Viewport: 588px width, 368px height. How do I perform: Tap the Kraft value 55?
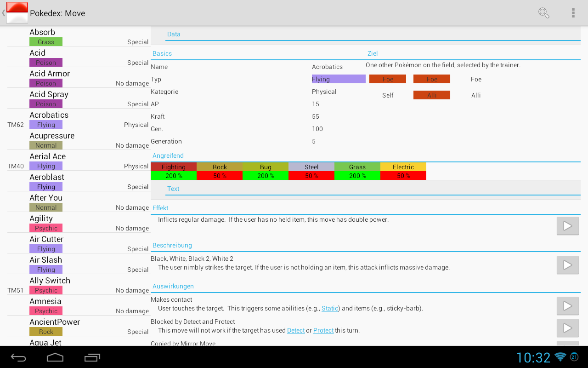316,116
